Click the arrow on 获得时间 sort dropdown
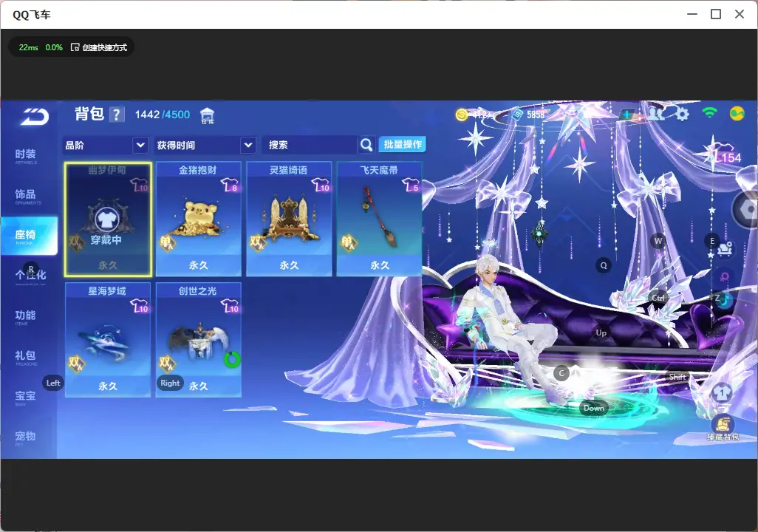758x532 pixels. pyautogui.click(x=248, y=145)
